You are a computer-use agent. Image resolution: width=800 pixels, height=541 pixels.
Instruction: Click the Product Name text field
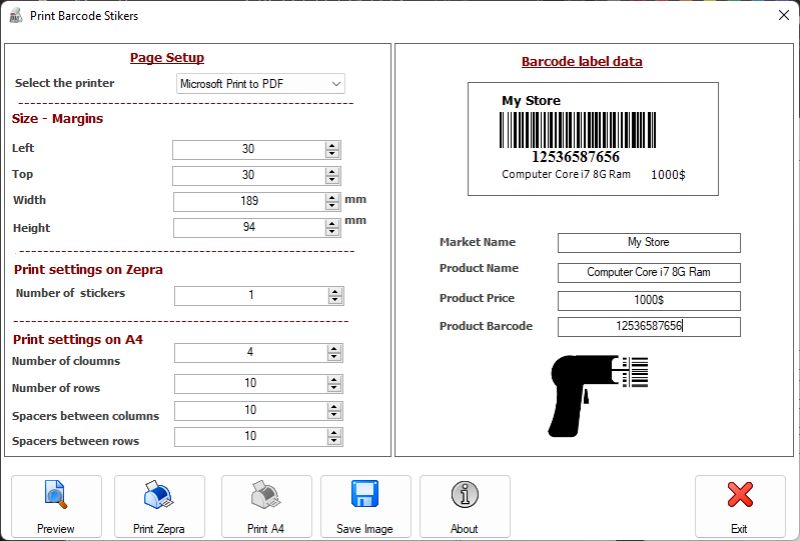(649, 273)
